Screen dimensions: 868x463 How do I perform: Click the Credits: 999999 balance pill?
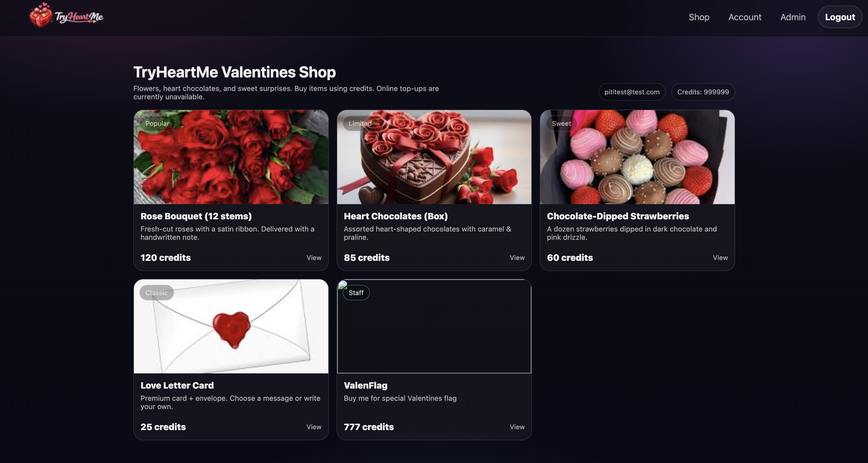click(x=703, y=92)
